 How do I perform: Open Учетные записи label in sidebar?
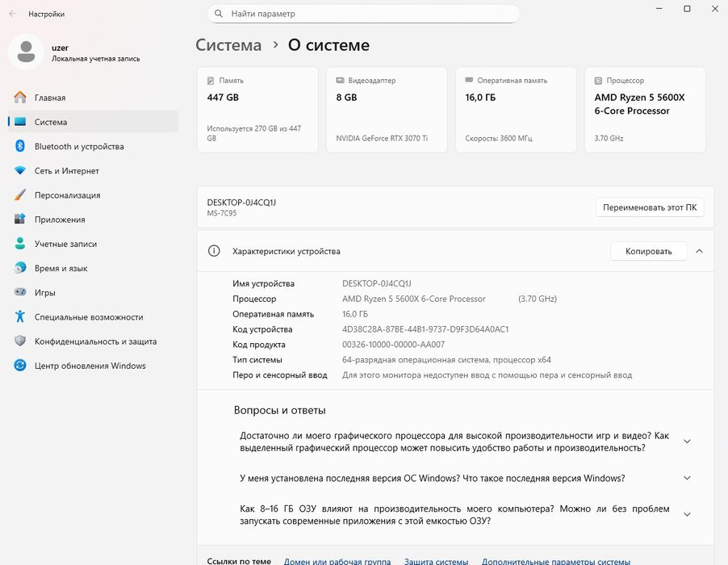tap(65, 244)
